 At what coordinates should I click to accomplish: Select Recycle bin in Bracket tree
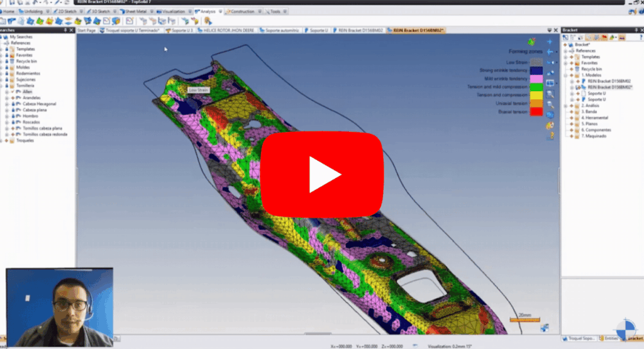coord(591,69)
